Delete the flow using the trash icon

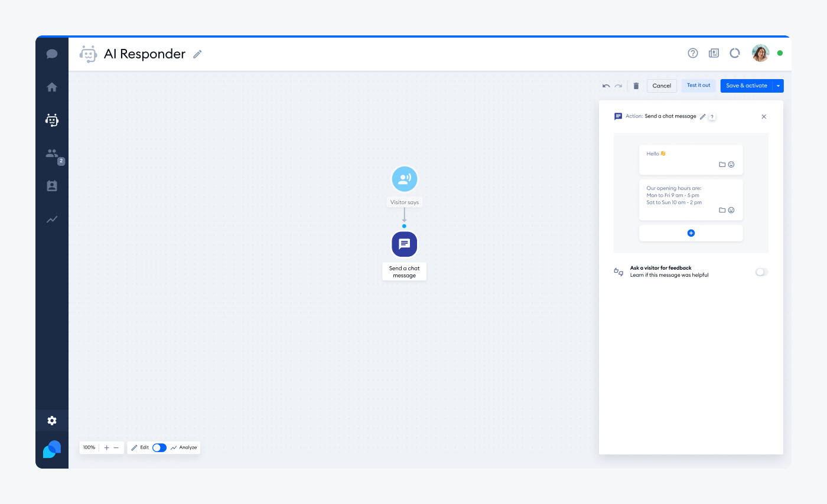coord(636,86)
